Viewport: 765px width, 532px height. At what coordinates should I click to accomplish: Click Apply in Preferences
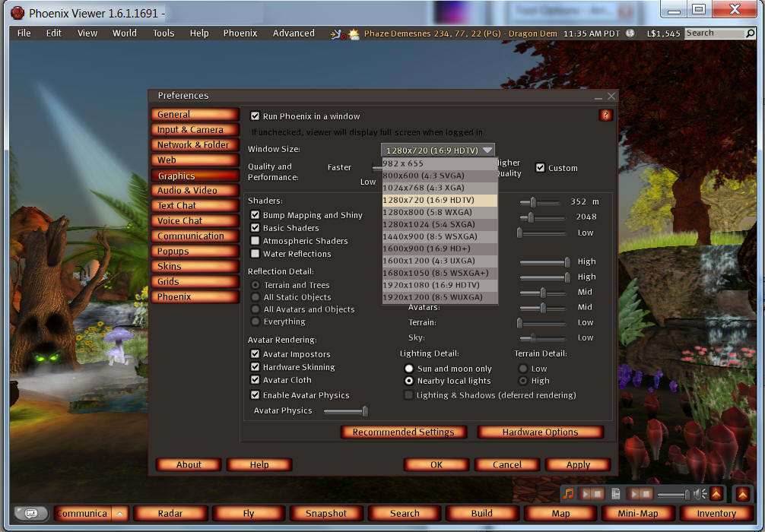(578, 464)
